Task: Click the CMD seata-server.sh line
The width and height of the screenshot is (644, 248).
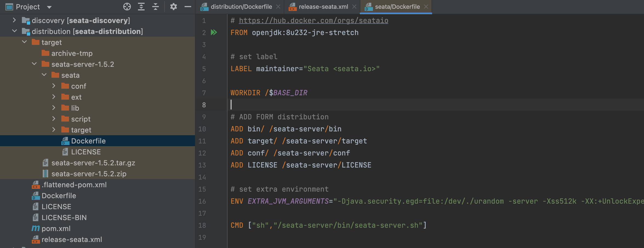Action: [x=329, y=225]
